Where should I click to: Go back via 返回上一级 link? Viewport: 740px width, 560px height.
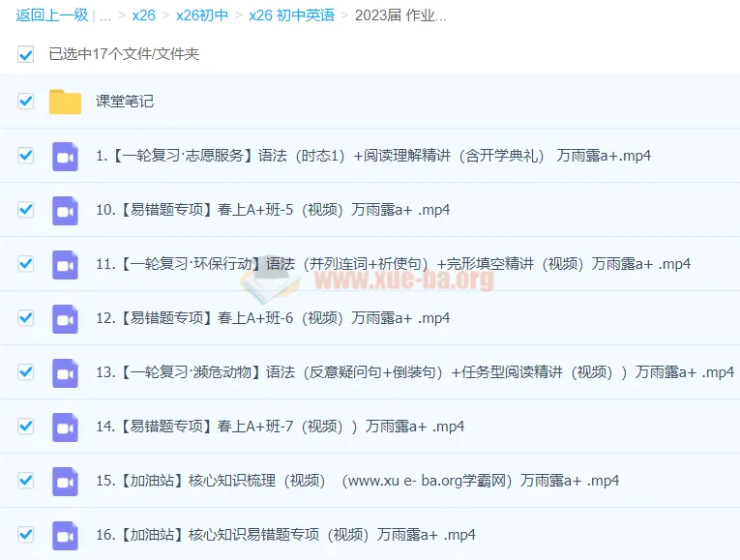click(x=51, y=15)
